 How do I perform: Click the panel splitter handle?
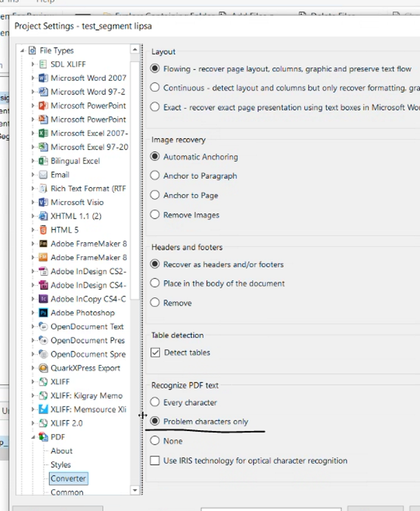(142, 269)
